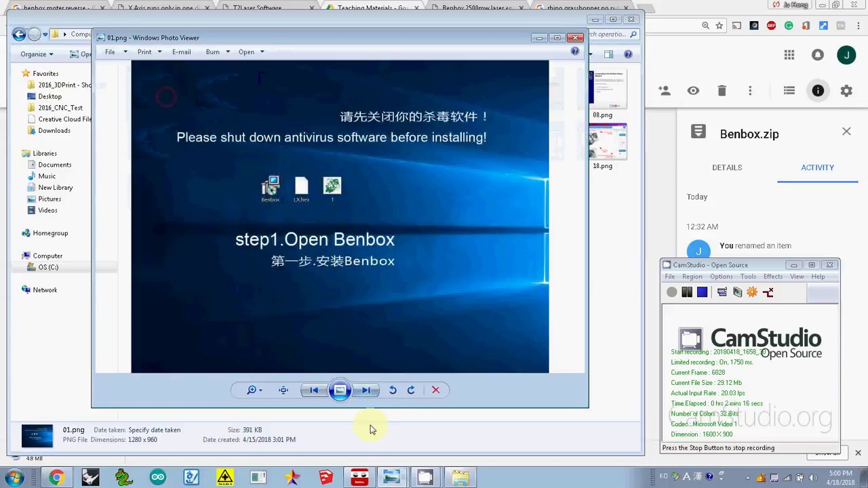Screen dimensions: 868x488
Task: Open Drive settings gear
Action: tap(846, 90)
